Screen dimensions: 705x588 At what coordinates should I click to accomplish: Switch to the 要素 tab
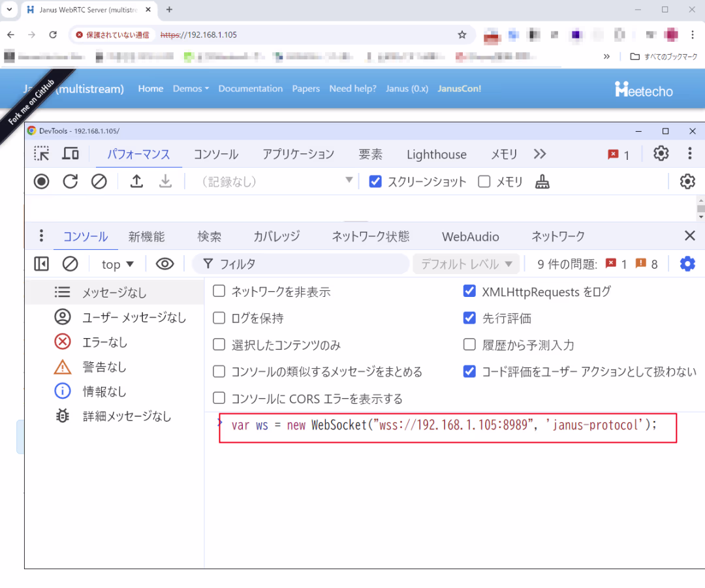(x=371, y=154)
